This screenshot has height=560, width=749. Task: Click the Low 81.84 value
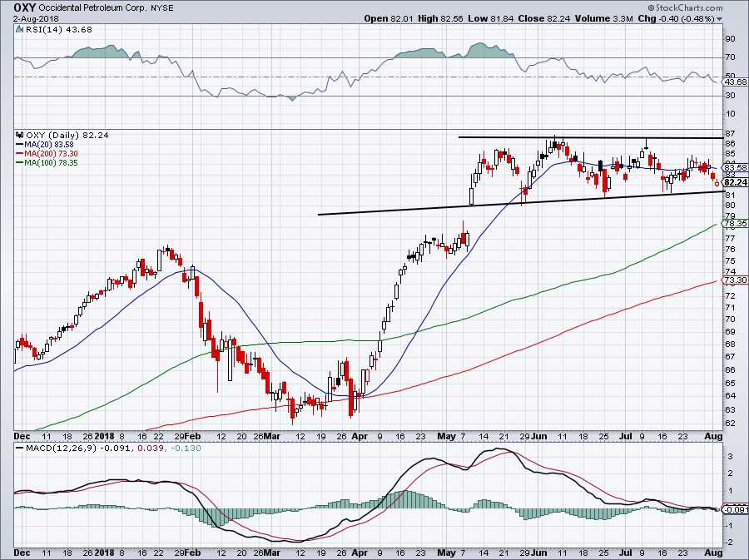pos(490,18)
